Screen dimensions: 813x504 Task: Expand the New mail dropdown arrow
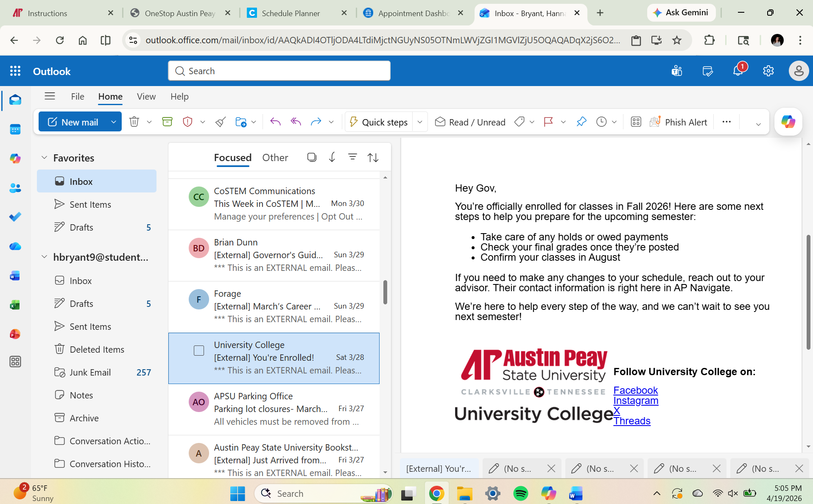[x=113, y=122]
